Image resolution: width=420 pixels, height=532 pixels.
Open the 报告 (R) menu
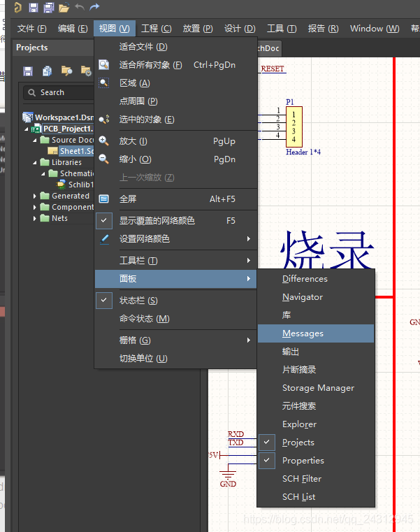[x=323, y=29]
